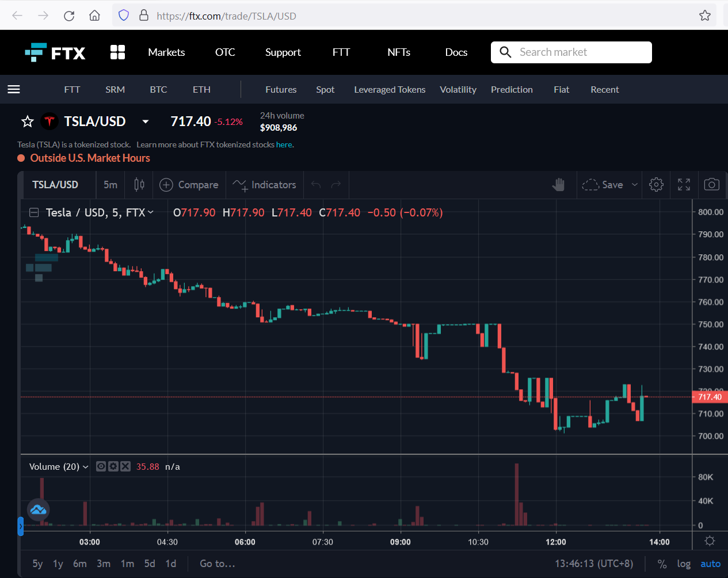The width and height of the screenshot is (728, 578).
Task: Remove the Volume indicator with X
Action: [125, 466]
